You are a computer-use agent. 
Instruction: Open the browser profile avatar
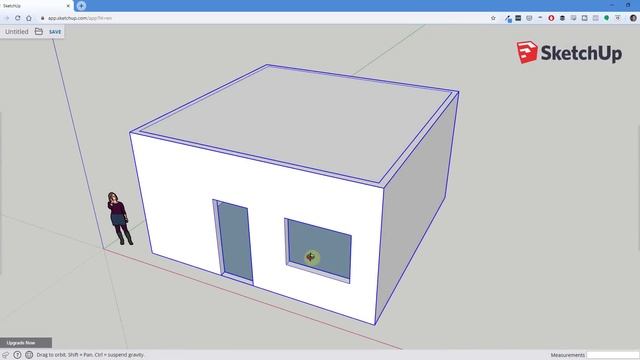(633, 18)
